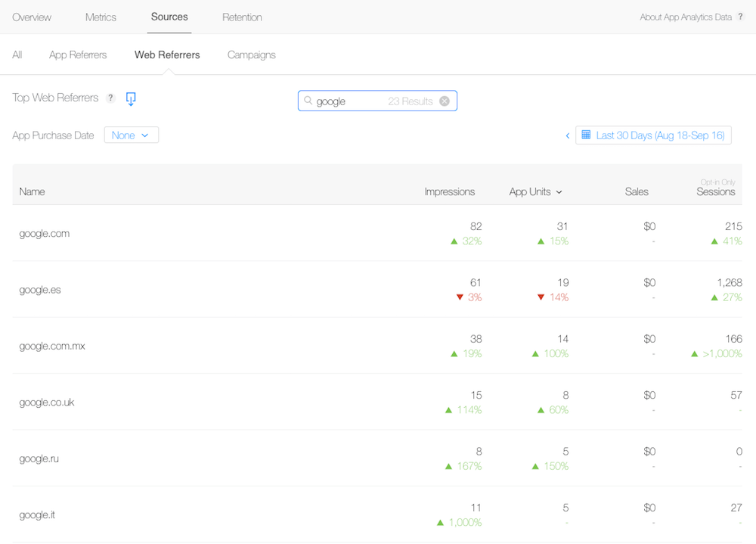Select the Sources tab
This screenshot has width=756, height=544.
tap(169, 17)
